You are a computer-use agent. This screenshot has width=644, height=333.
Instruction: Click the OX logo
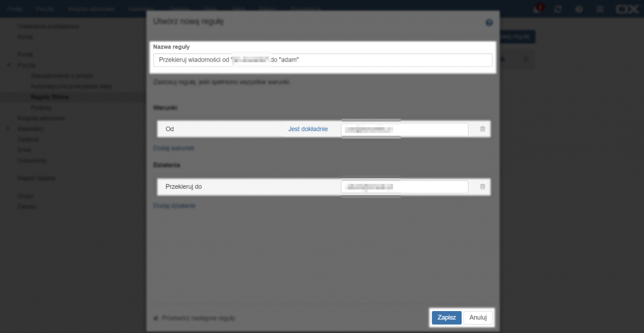[626, 9]
